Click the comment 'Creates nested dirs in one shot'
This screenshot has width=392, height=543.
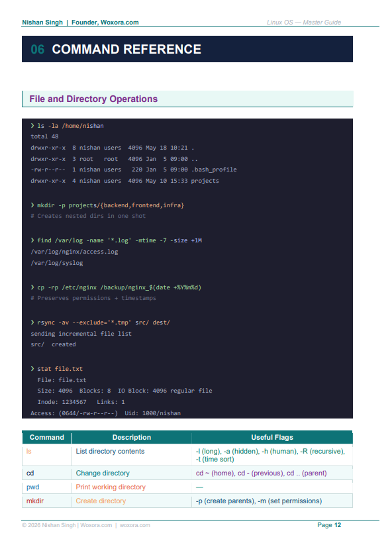pyautogui.click(x=88, y=216)
